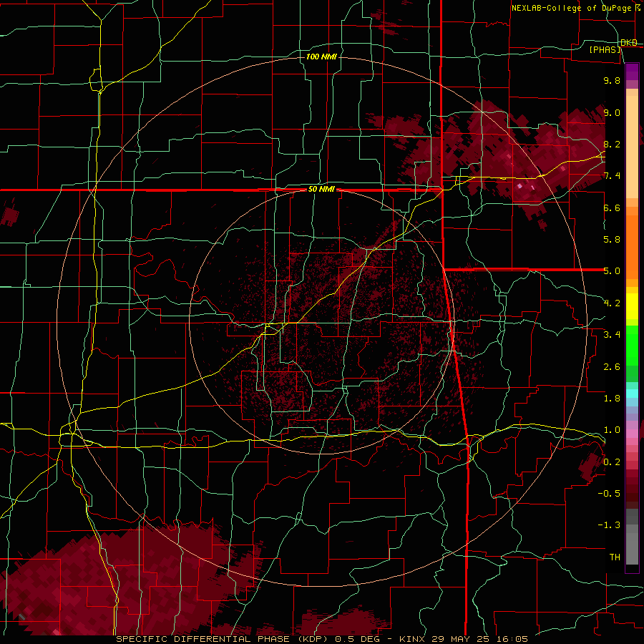
Task: Click the 5.0 scale label
Action: (x=612, y=271)
